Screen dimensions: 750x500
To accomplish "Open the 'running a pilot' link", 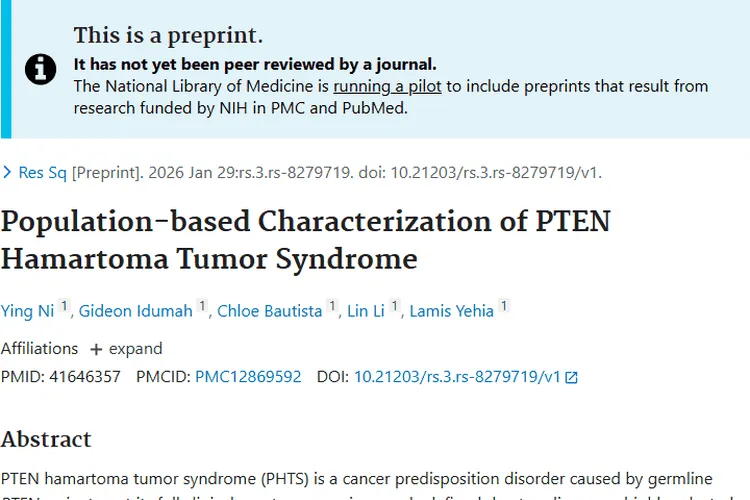I will coord(387,86).
